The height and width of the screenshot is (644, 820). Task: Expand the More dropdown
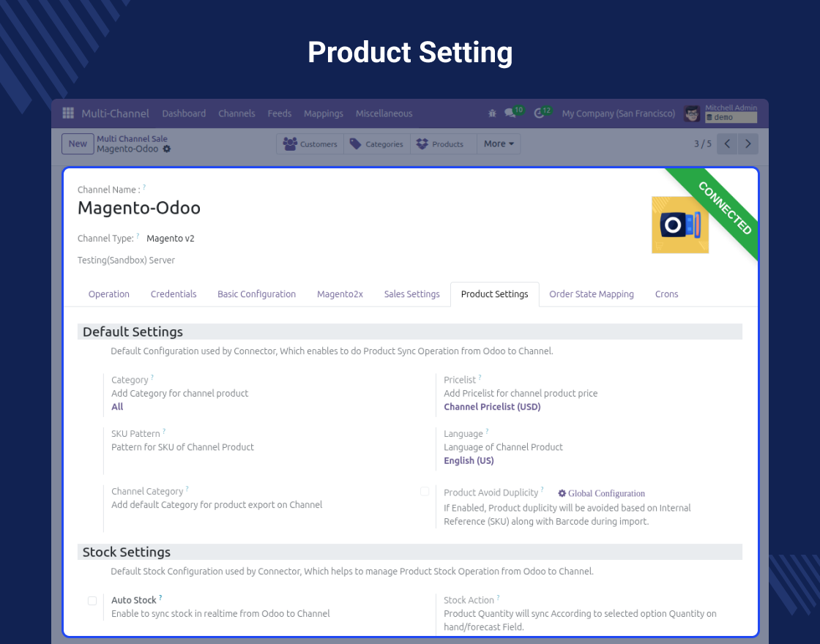(499, 144)
